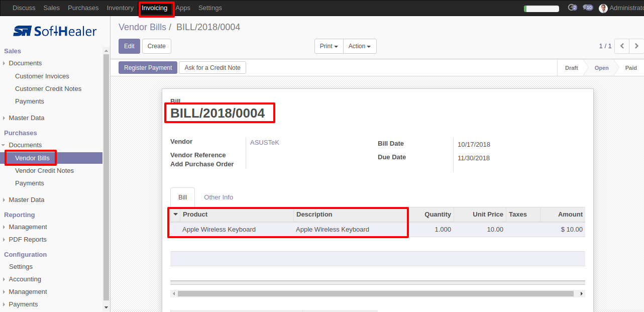The image size is (644, 312).
Task: Click scroll-right arrow of table scrollbar
Action: click(x=582, y=293)
